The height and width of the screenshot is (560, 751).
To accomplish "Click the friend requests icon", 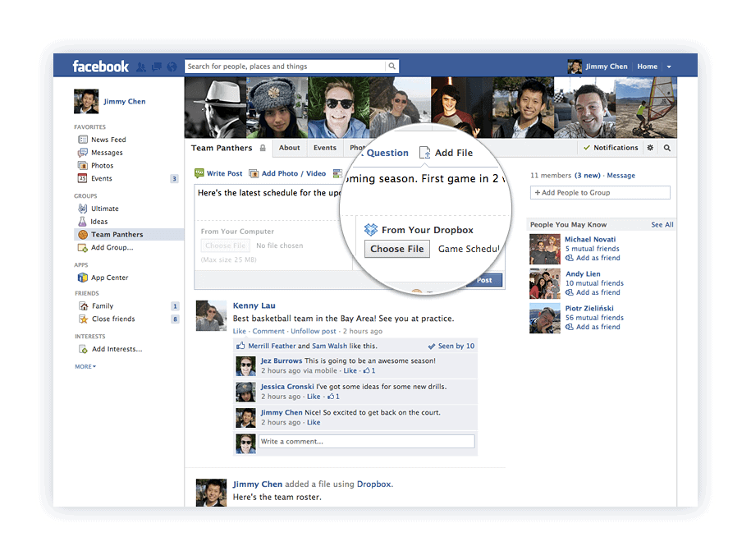I will tap(141, 66).
